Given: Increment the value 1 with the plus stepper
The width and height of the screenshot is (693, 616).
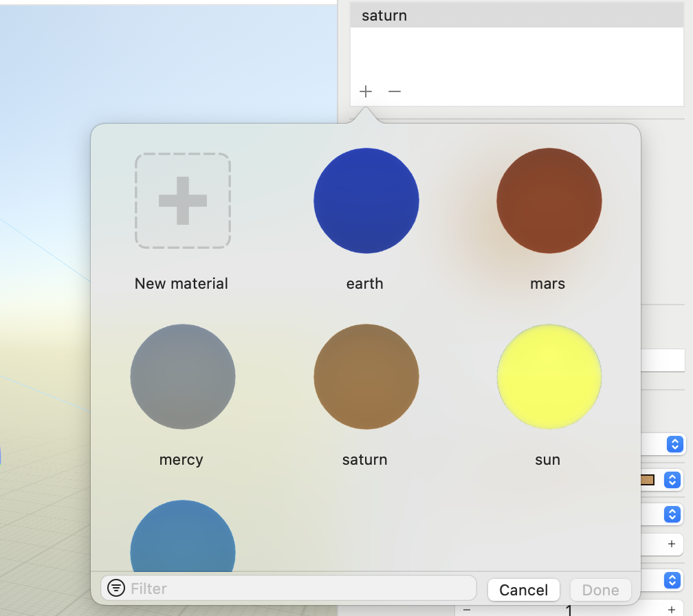Looking at the screenshot, I should 672,610.
